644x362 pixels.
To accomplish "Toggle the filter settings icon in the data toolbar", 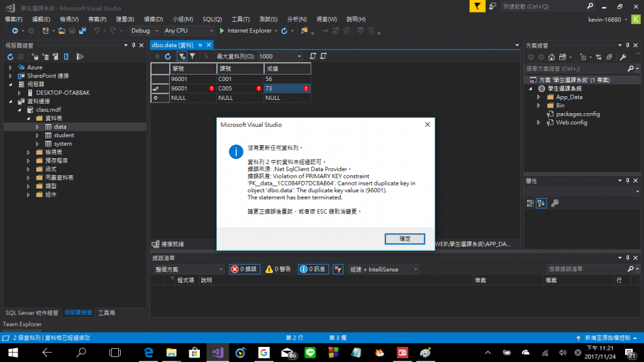I will 182,56.
